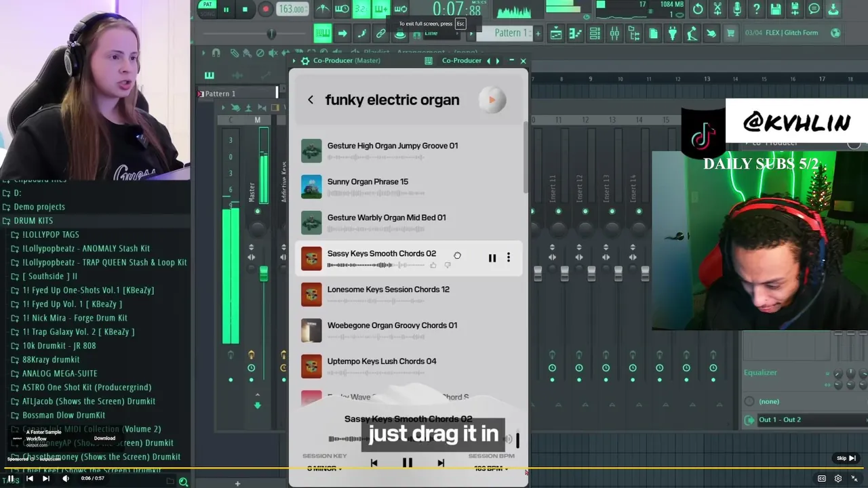Select Gesture High Organ Jumpy Groove 01
Image resolution: width=868 pixels, height=488 pixels.
tap(408, 150)
